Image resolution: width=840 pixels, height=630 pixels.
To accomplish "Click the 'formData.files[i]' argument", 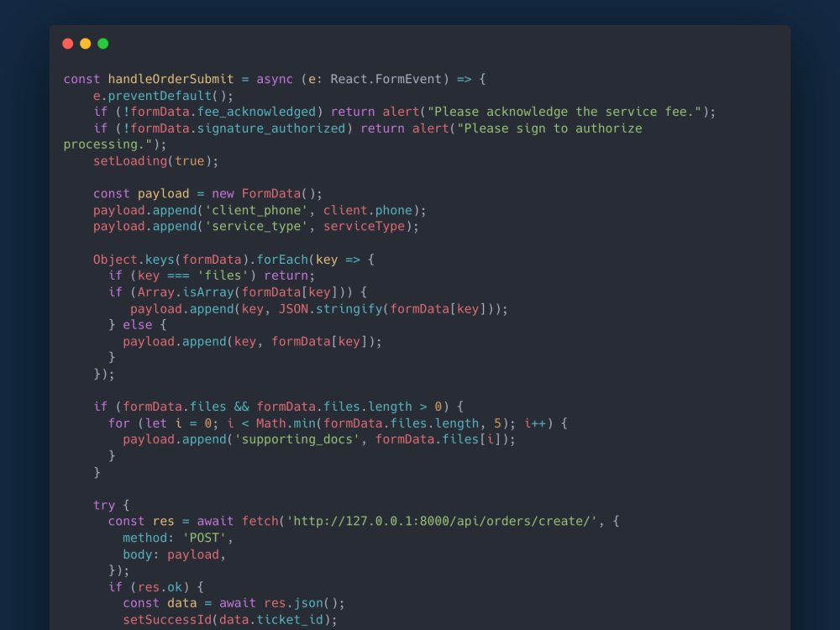I will (438, 440).
